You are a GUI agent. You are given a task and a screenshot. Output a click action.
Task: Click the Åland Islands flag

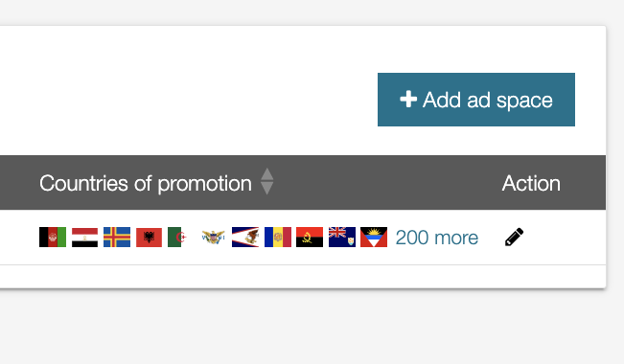point(117,238)
